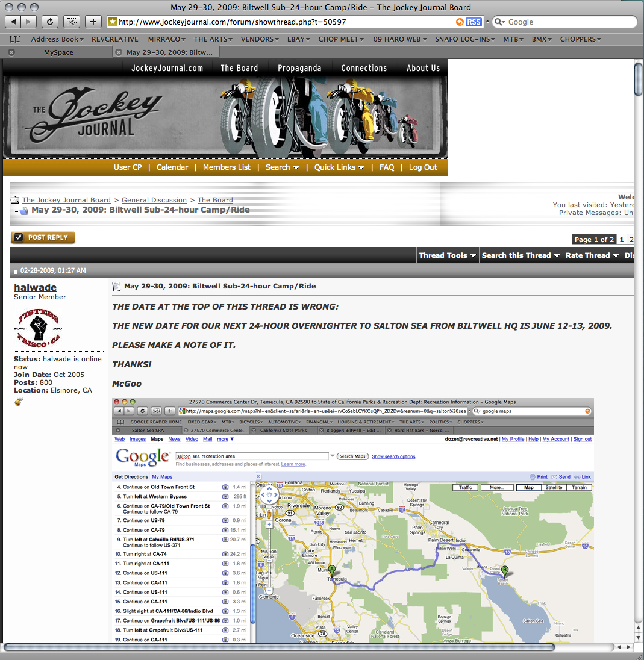Screen dimensions: 644x660
Task: Click the bug report toolbar button
Action: tap(72, 22)
